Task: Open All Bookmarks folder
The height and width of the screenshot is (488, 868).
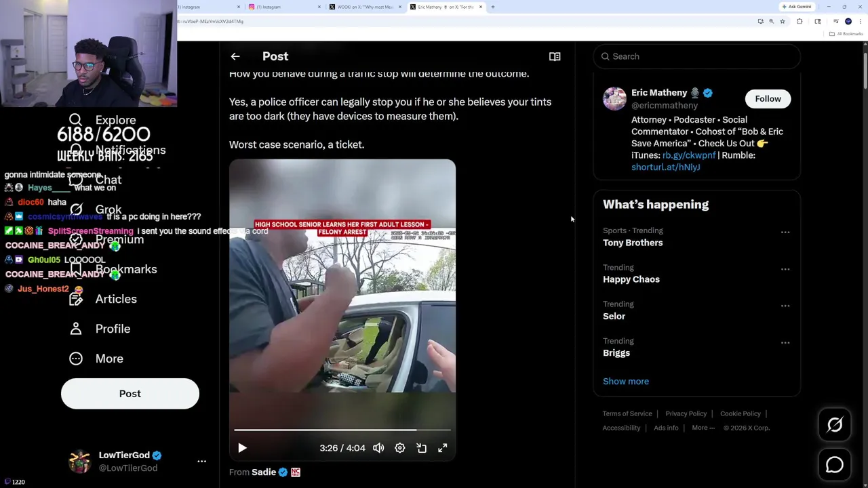Action: pyautogui.click(x=846, y=34)
